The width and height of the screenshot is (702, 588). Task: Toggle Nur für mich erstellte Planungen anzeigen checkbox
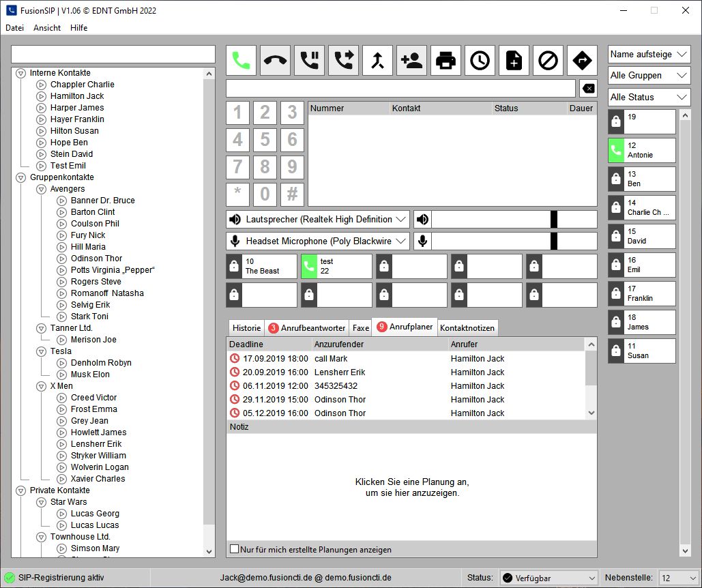tap(234, 549)
